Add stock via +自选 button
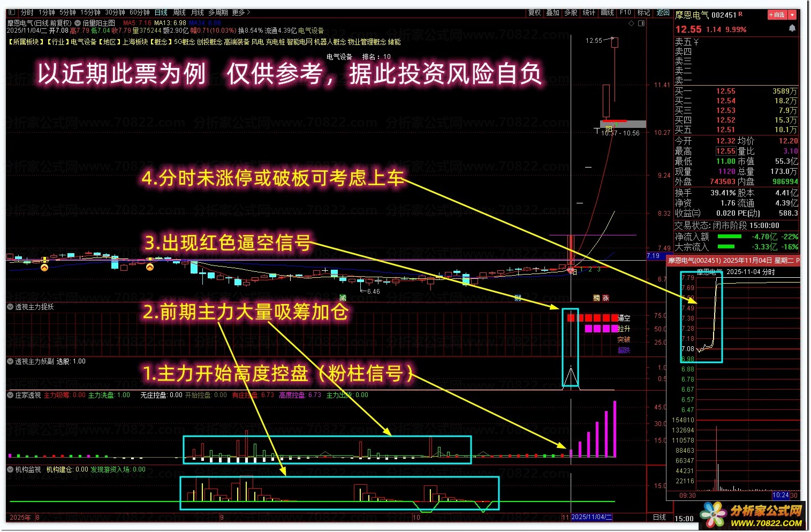Screen dimensions: 811x532 coord(777,15)
